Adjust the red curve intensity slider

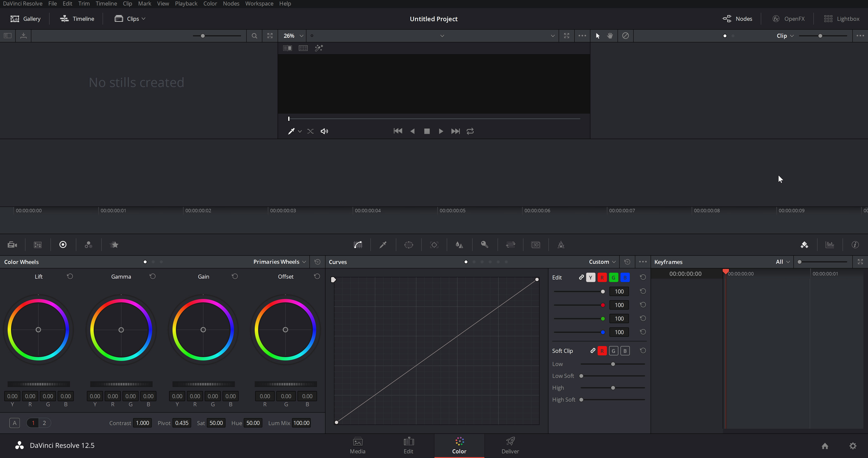coord(579,305)
